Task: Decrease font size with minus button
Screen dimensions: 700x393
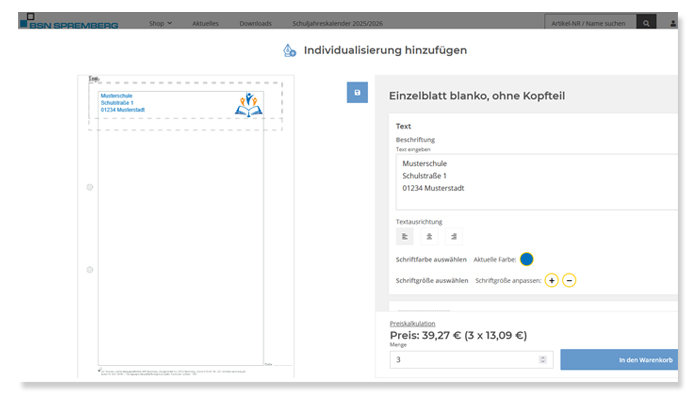Action: tap(569, 280)
